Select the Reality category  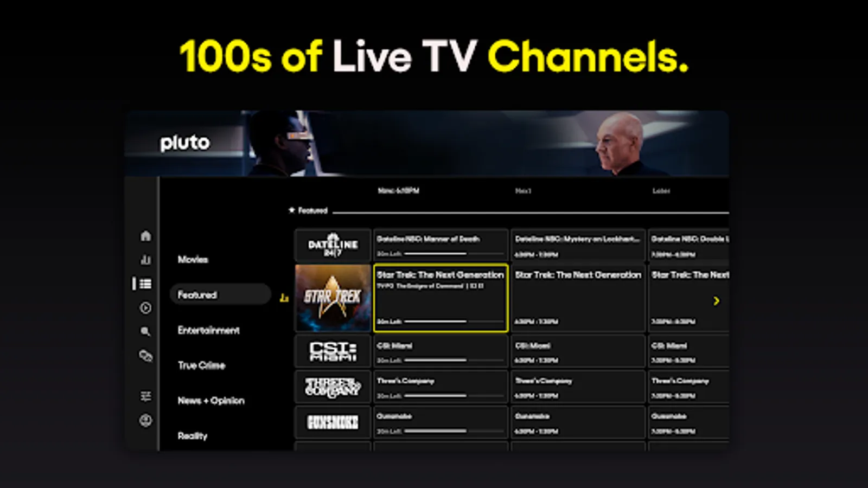193,436
